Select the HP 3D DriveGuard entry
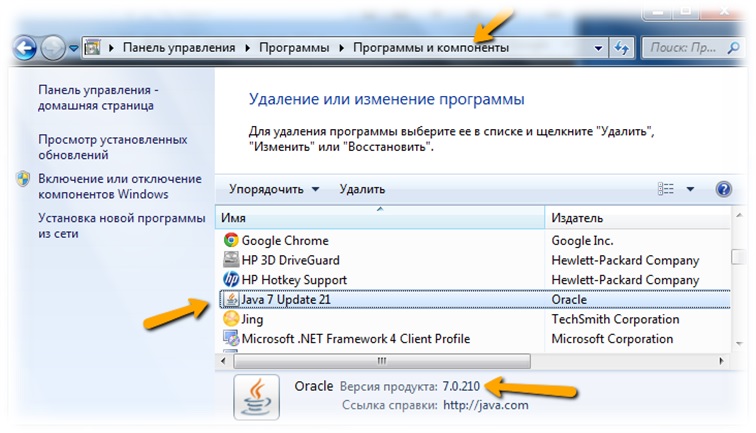 pos(290,260)
